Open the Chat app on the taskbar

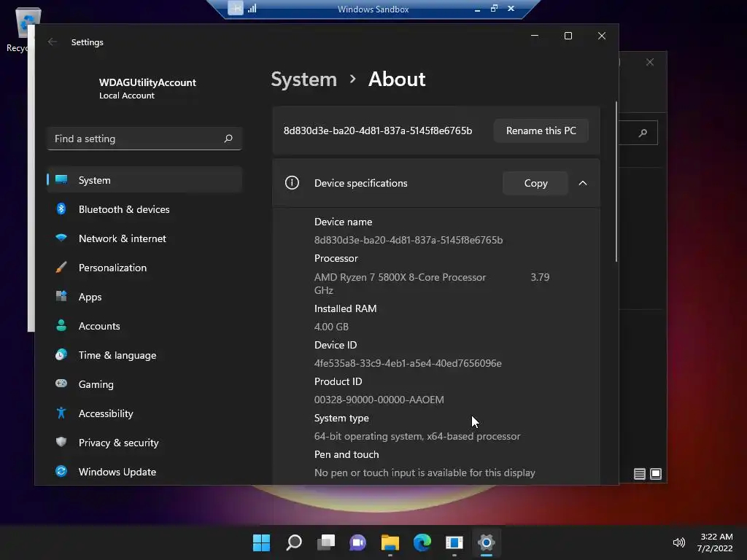pyautogui.click(x=357, y=542)
